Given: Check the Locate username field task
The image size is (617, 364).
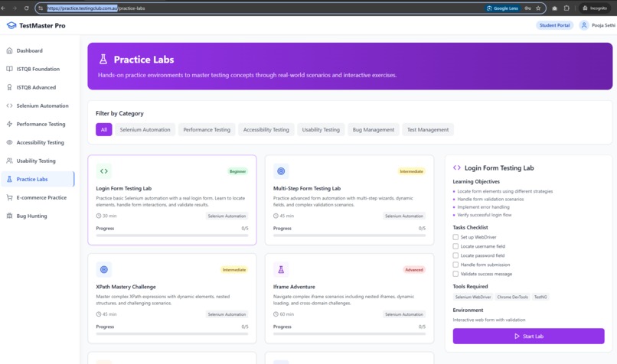Looking at the screenshot, I should [455, 246].
